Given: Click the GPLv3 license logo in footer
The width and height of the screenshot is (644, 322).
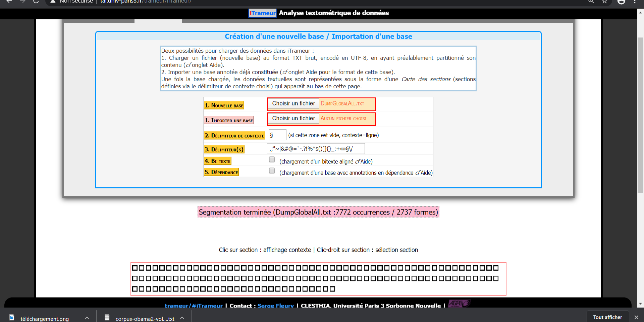Looking at the screenshot, I should coord(459,304).
